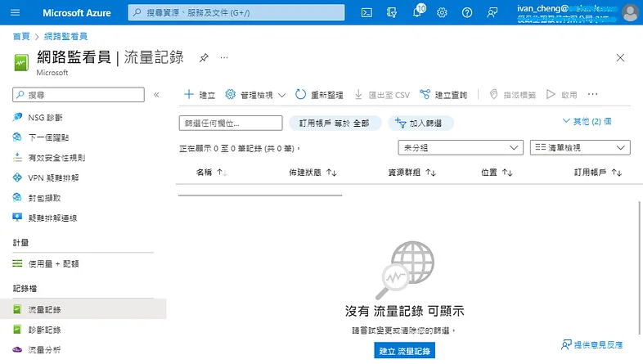Open portal settings via the gear icon
Screen dimensions: 643x364
pos(442,13)
